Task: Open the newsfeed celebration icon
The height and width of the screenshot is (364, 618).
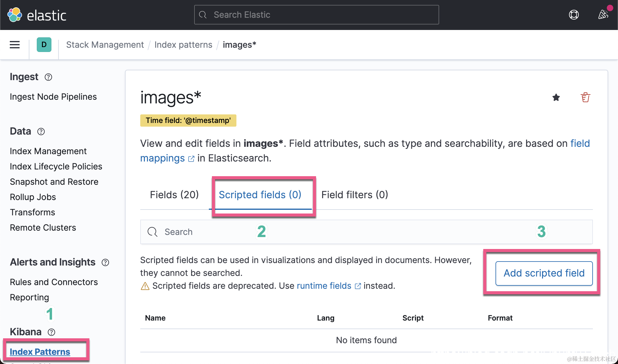Action: [x=603, y=14]
